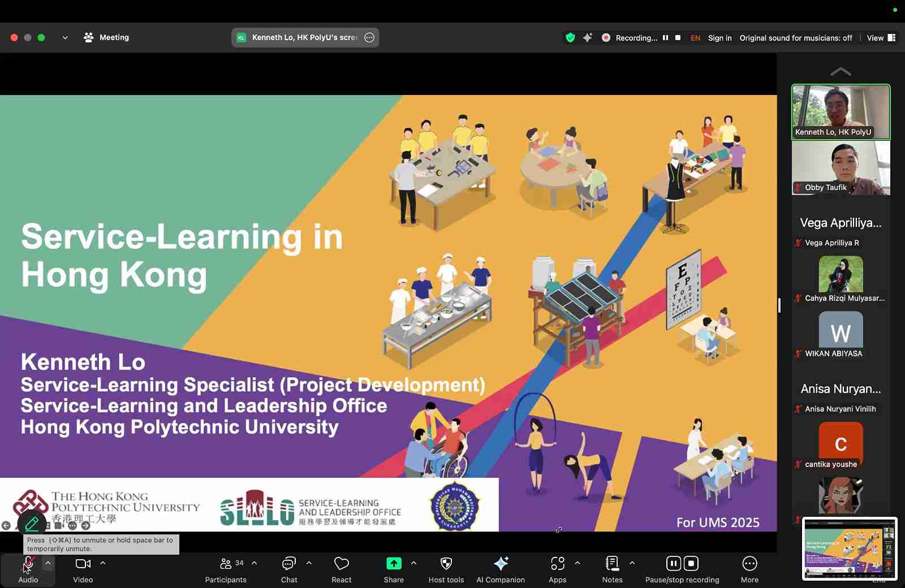Screen dimensions: 905x588
Task: Click the green encryption shield icon
Action: [x=570, y=38]
